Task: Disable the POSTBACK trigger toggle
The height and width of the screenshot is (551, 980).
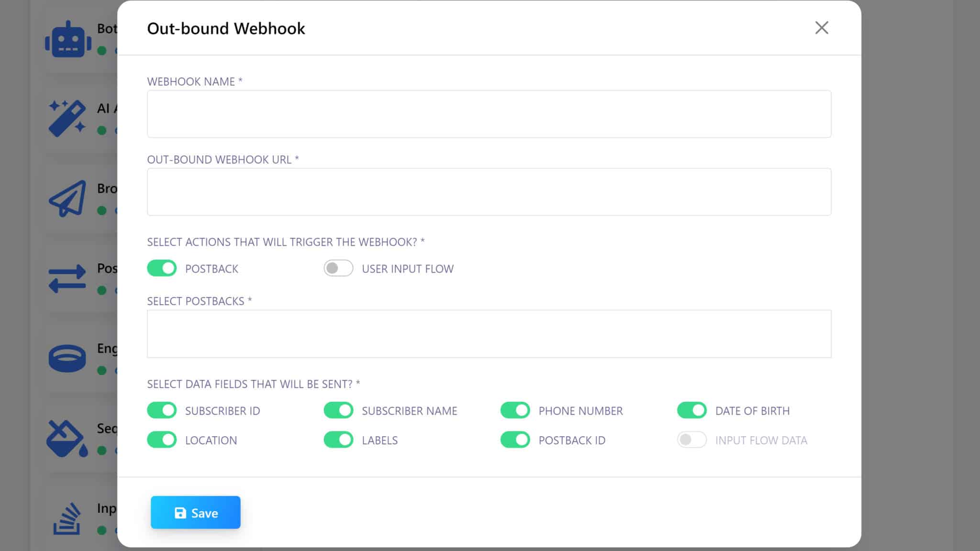Action: (162, 268)
